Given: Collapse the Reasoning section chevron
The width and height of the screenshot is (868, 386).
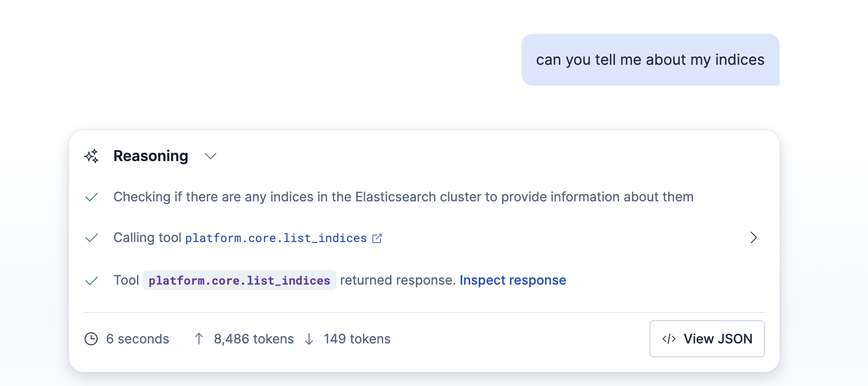Looking at the screenshot, I should 211,156.
